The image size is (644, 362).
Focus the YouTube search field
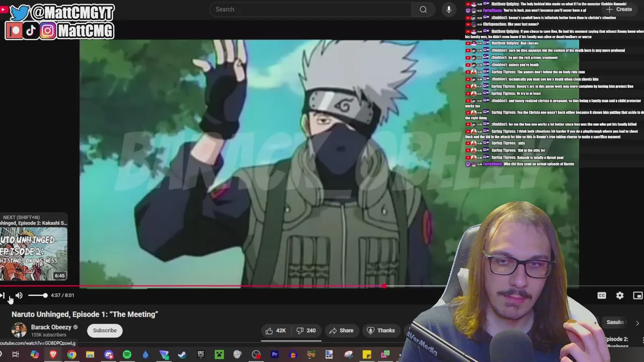310,10
